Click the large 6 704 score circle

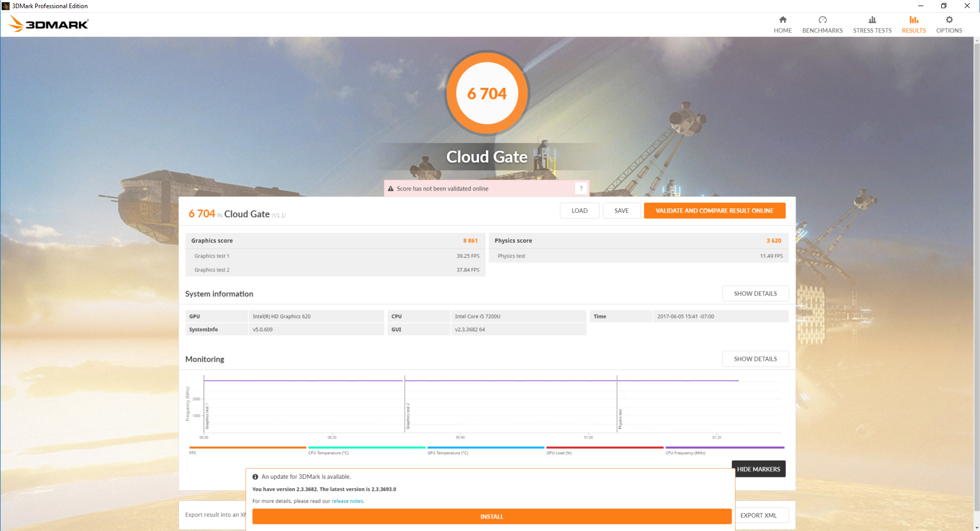[487, 93]
